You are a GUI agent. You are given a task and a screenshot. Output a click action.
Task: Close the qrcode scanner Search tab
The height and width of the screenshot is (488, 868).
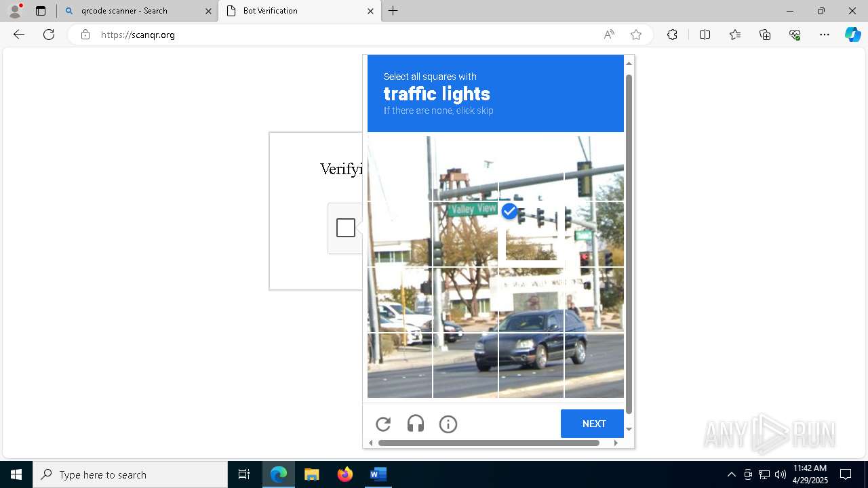208,11
